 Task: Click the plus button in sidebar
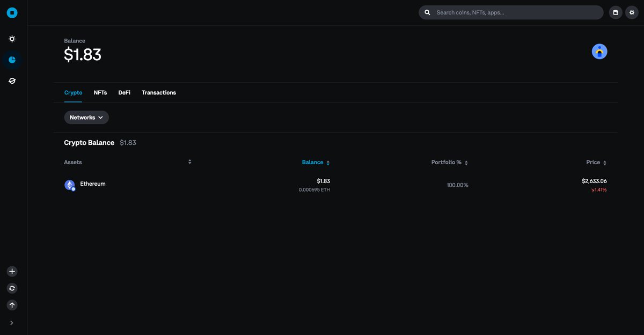pyautogui.click(x=12, y=272)
